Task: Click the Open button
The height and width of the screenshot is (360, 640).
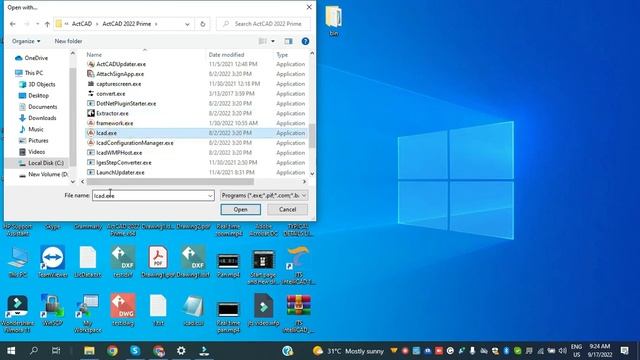Action: 240,209
